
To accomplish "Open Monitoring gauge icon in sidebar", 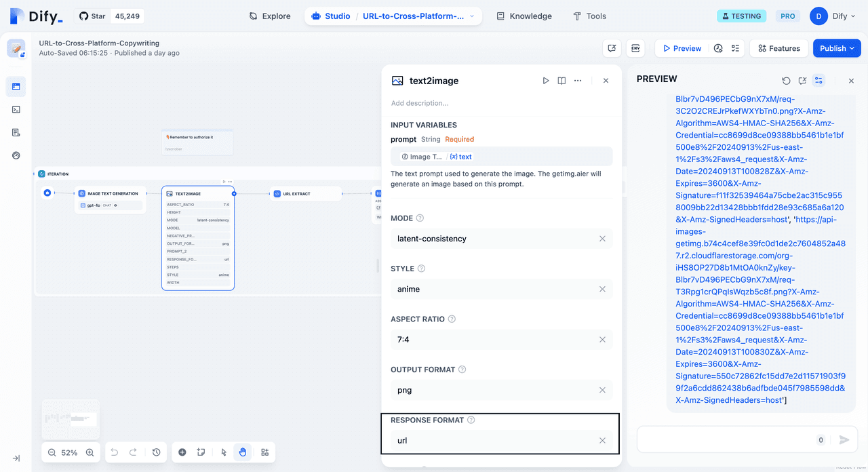I will (16, 155).
